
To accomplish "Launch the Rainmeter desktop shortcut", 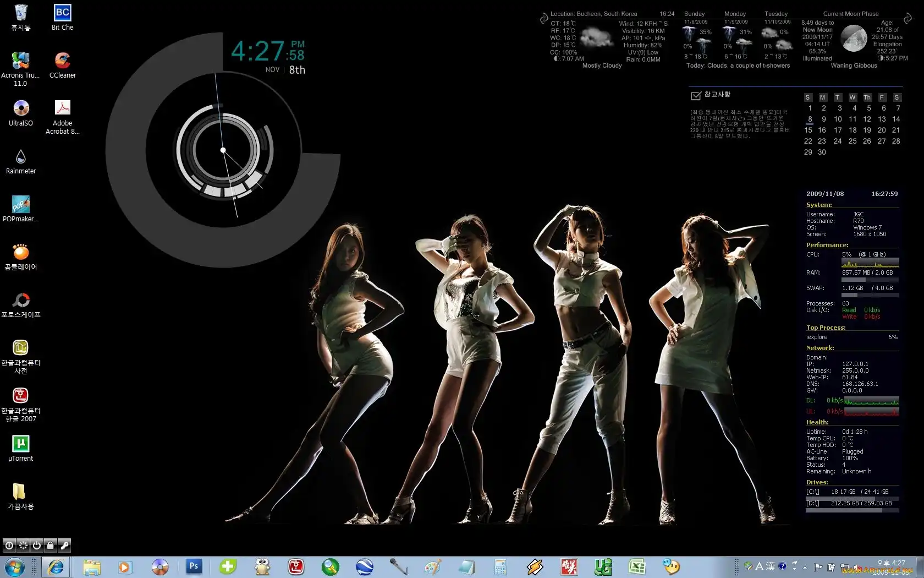I will tap(21, 157).
